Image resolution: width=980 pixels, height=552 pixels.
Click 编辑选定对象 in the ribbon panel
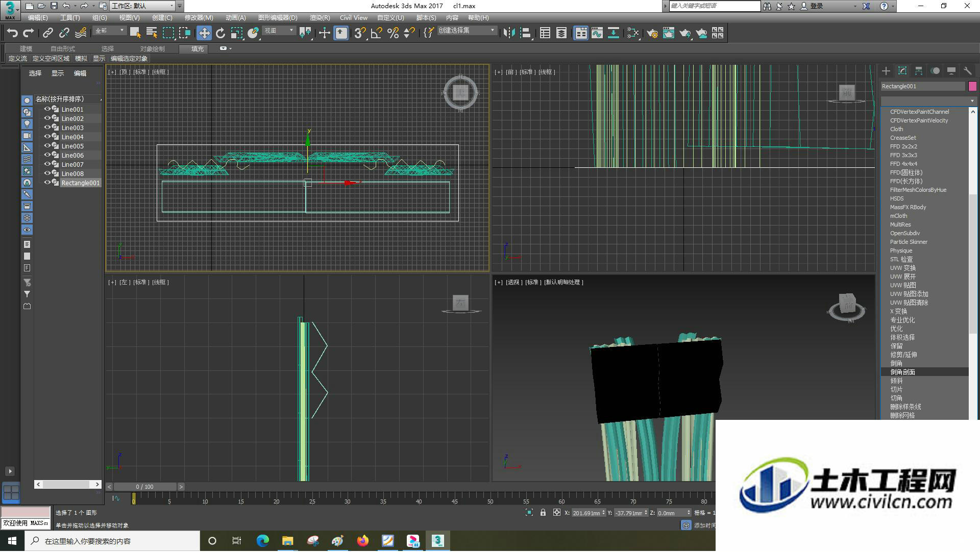(x=129, y=59)
